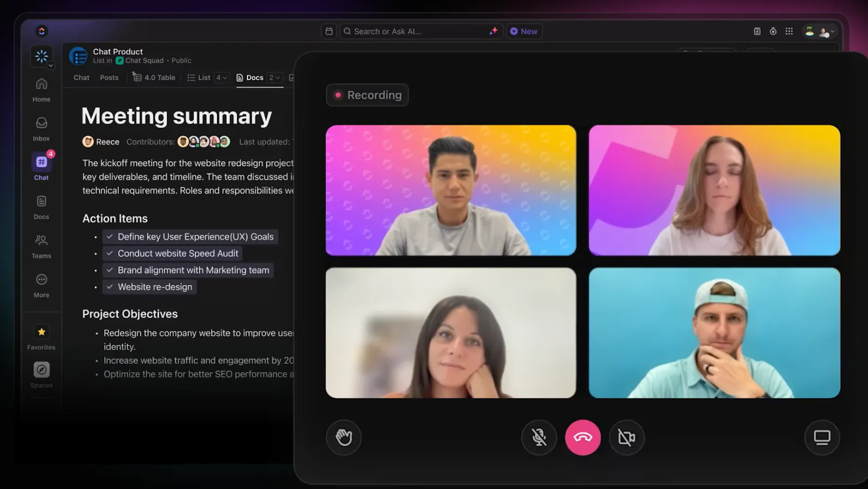Select the man with cap video tile
Viewport: 868px width, 489px height.
click(714, 333)
